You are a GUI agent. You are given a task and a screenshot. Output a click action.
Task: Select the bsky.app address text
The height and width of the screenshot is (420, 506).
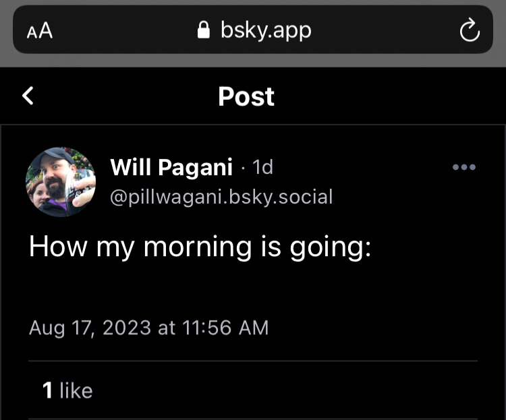265,30
